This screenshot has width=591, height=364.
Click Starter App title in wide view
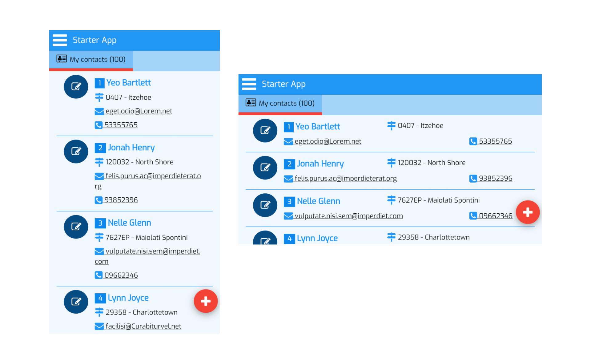(283, 84)
